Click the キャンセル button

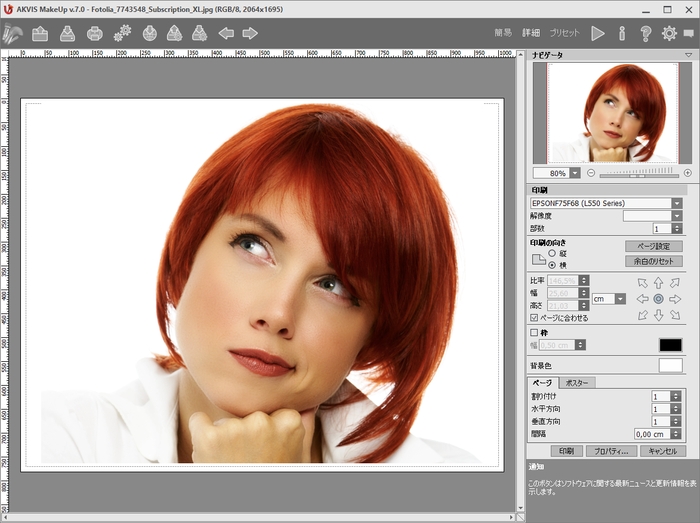[x=663, y=451]
